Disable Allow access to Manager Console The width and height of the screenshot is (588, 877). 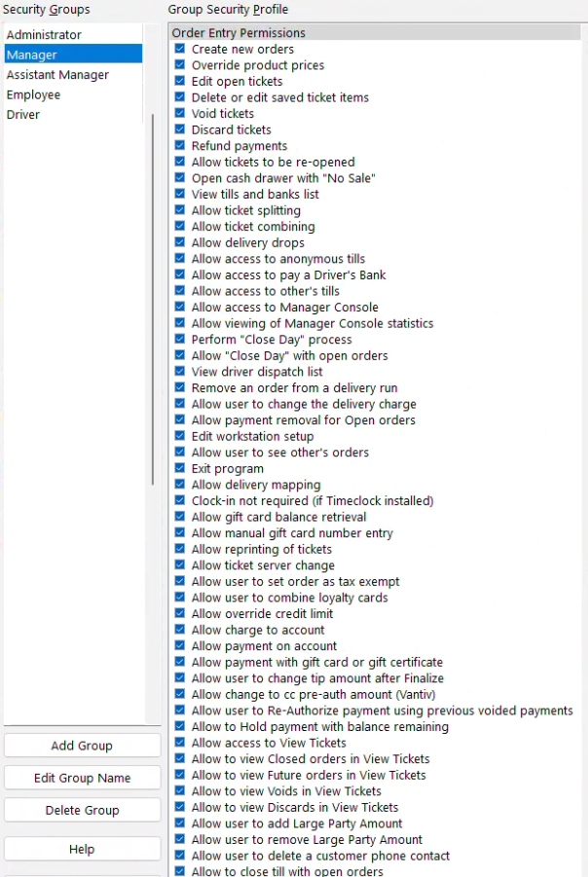pyautogui.click(x=179, y=307)
